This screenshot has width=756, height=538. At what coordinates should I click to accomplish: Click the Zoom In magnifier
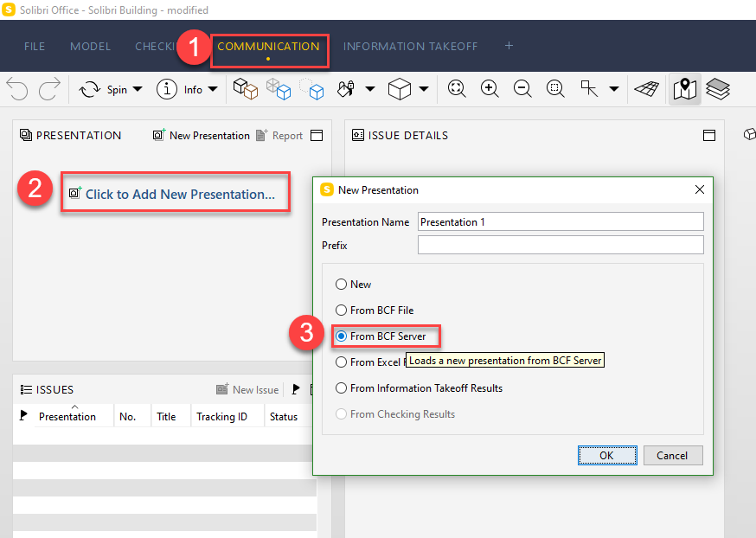pos(490,89)
